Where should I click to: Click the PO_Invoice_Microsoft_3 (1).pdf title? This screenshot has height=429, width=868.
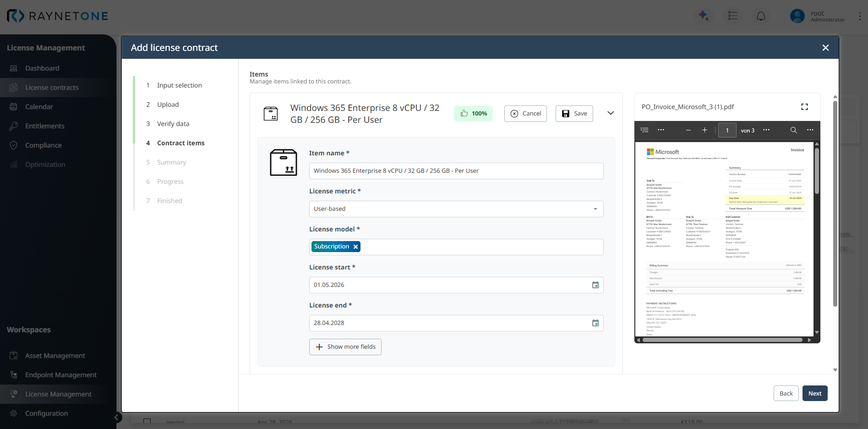tap(688, 107)
